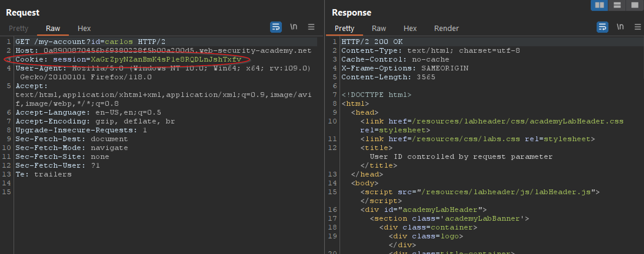Image resolution: width=644 pixels, height=254 pixels.
Task: Open the Render tab in Response
Action: pyautogui.click(x=446, y=29)
